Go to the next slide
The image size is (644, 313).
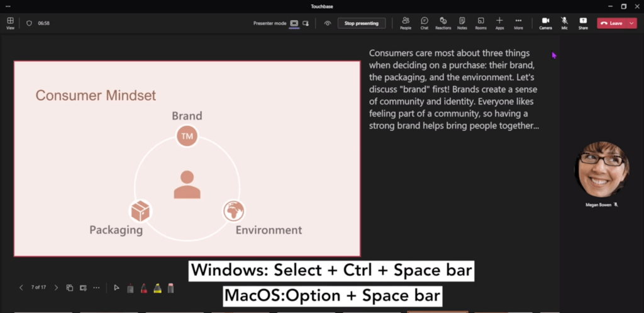[x=56, y=288]
